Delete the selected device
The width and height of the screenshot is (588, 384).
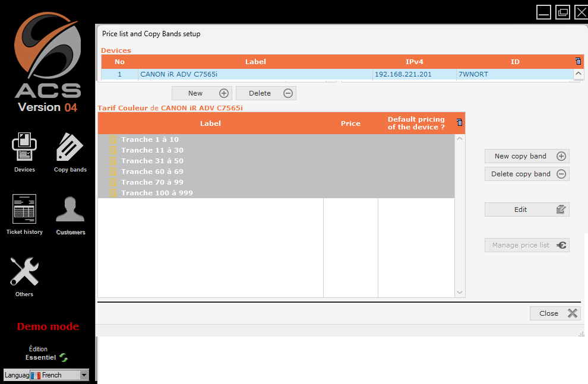click(266, 93)
